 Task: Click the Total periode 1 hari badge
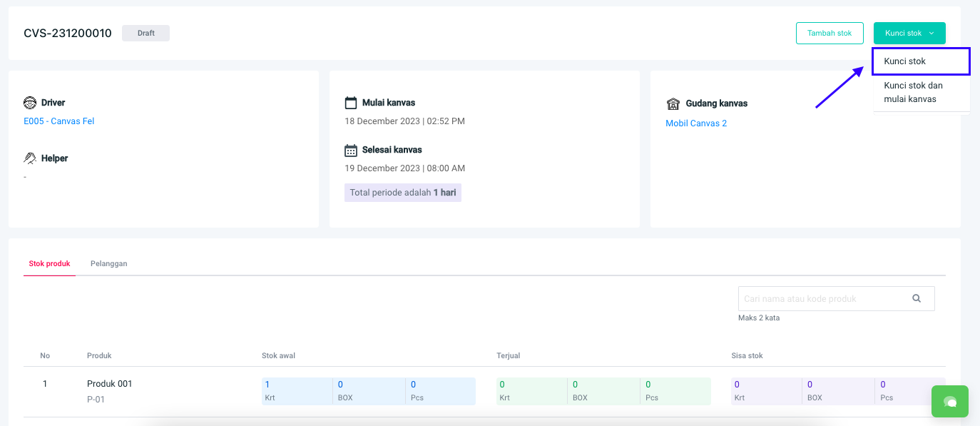click(402, 193)
